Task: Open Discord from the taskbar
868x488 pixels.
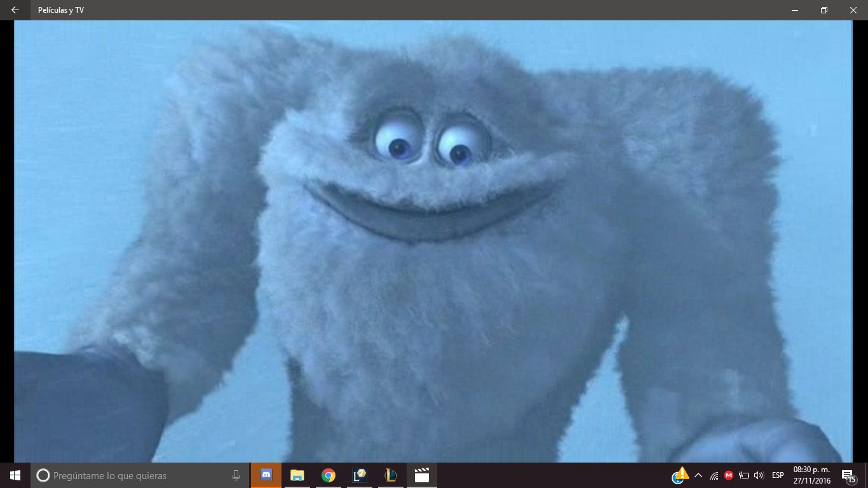Action: point(266,475)
